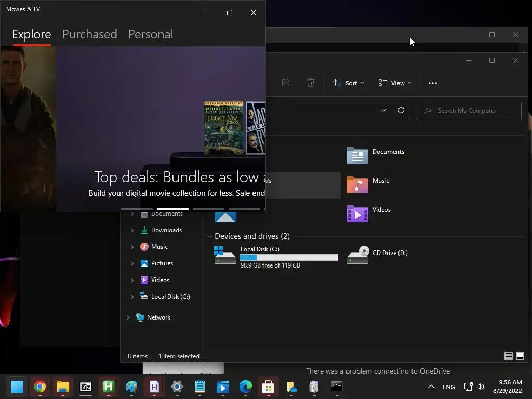Select Local Disk (C:) in the sidebar
532x399 pixels.
pos(165,297)
